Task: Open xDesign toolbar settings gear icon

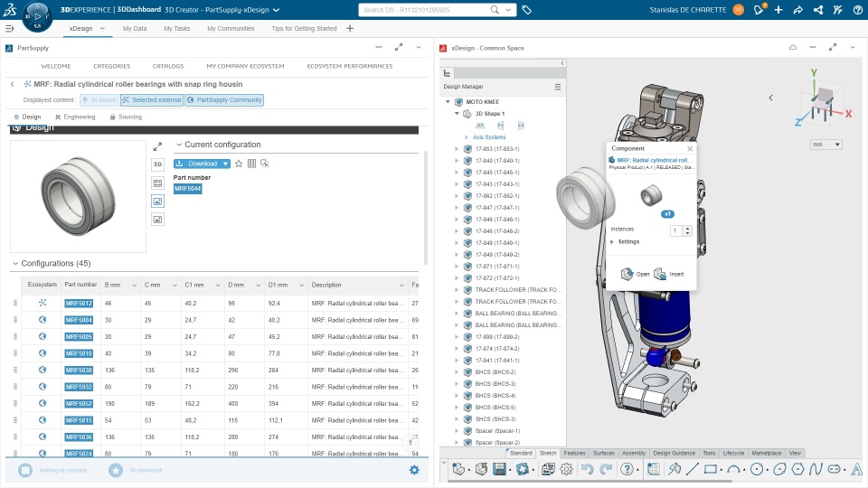Action: click(566, 470)
